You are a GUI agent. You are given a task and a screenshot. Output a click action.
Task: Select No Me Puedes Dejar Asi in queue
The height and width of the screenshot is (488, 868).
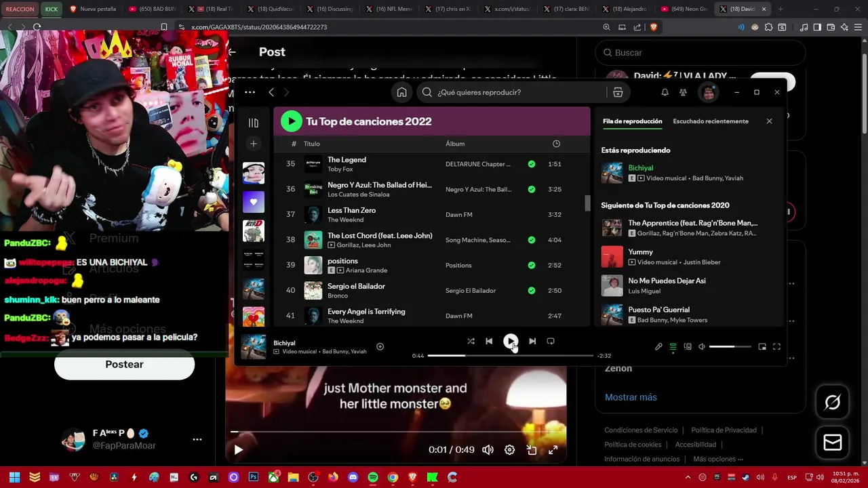[x=688, y=285]
